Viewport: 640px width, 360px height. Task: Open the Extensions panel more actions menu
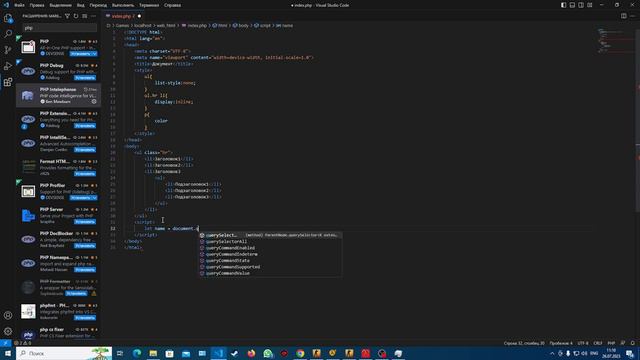[93, 16]
